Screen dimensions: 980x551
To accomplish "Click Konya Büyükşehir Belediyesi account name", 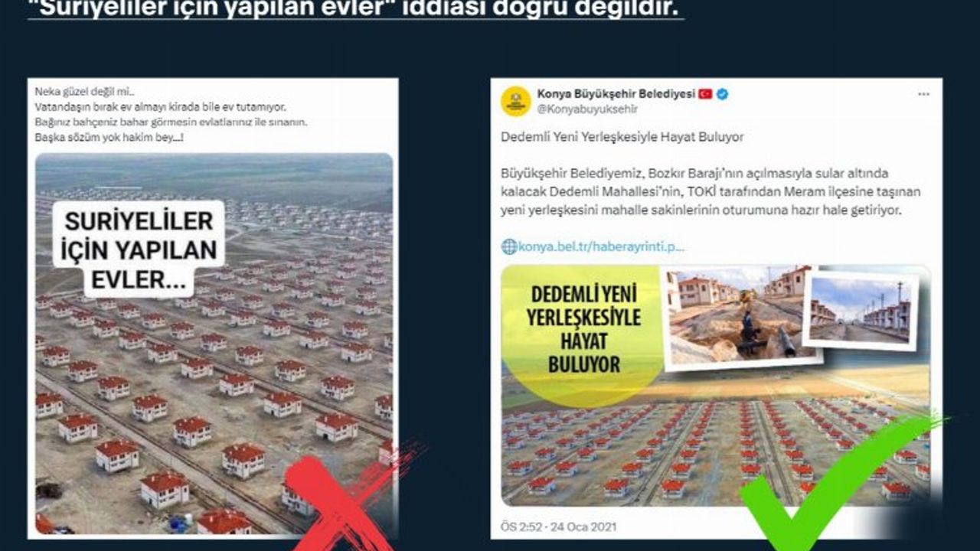I will (x=616, y=93).
